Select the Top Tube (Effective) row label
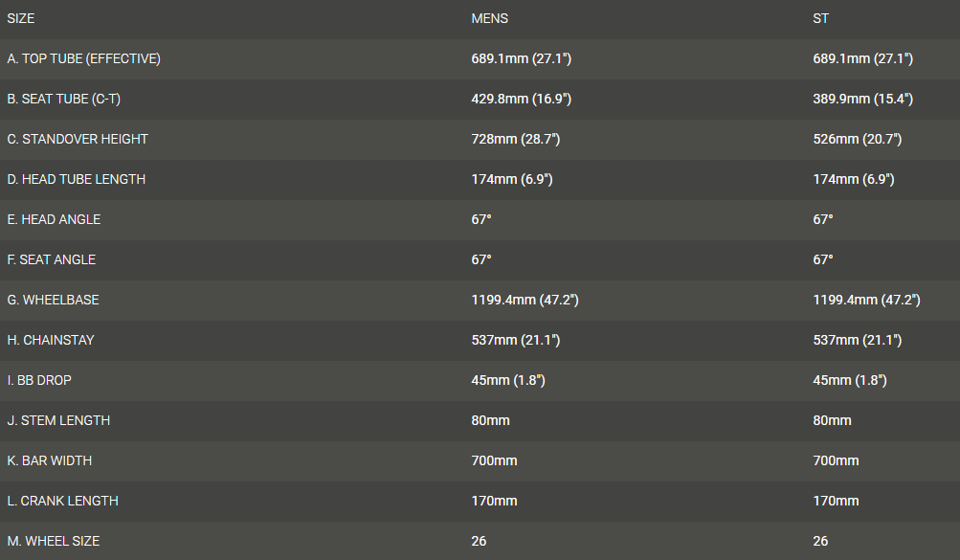Viewport: 960px width, 560px height. [x=84, y=58]
